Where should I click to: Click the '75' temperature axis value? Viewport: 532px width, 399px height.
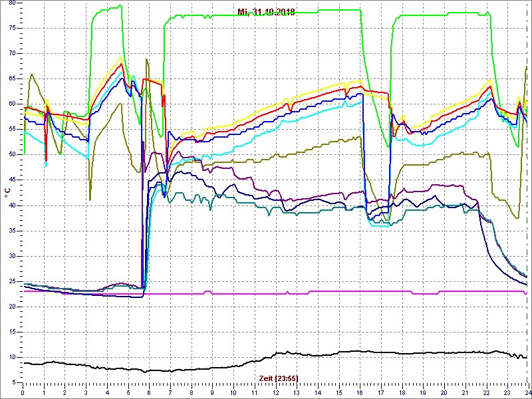(x=13, y=28)
